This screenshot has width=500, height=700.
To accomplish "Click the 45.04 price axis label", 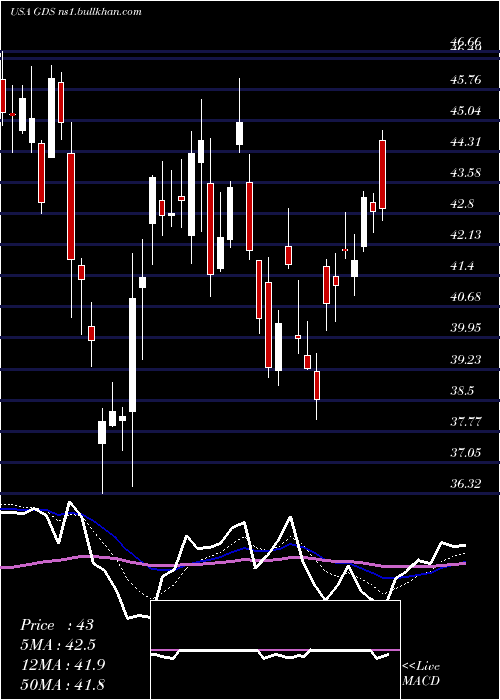I will click(x=466, y=111).
